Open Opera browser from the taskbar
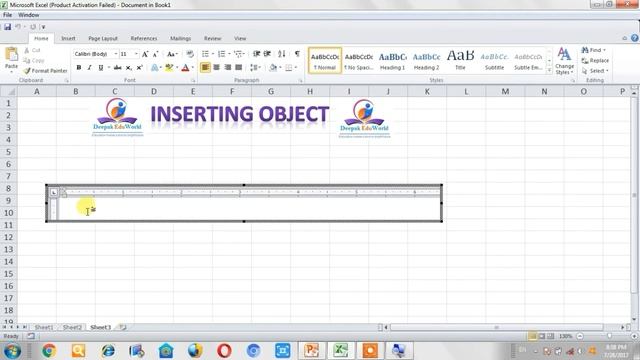640x360 pixels. [224, 350]
